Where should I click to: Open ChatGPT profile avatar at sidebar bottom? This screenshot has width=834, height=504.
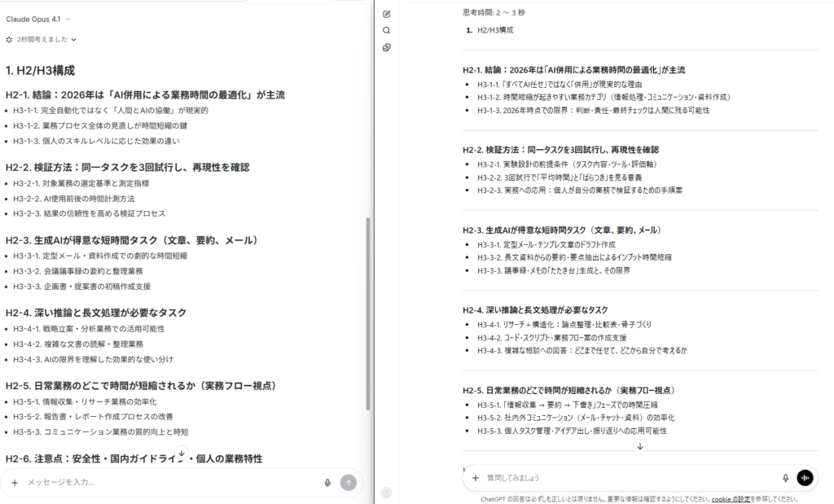386,492
